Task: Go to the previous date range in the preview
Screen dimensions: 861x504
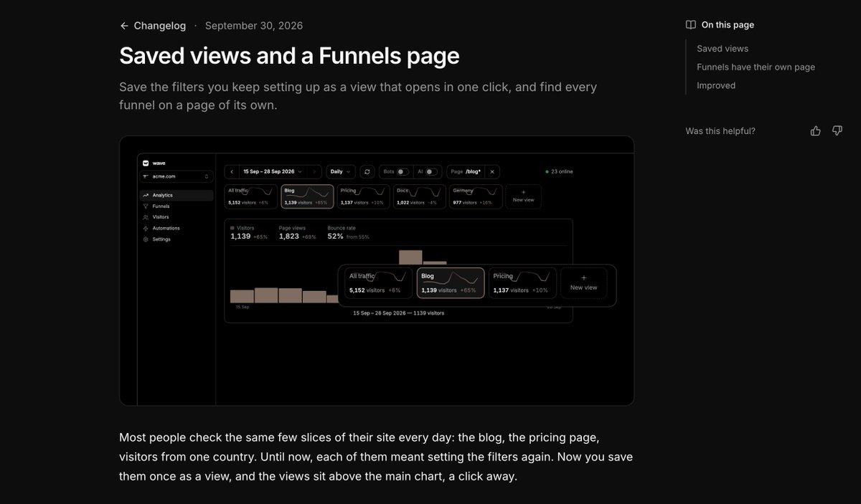Action: (231, 171)
